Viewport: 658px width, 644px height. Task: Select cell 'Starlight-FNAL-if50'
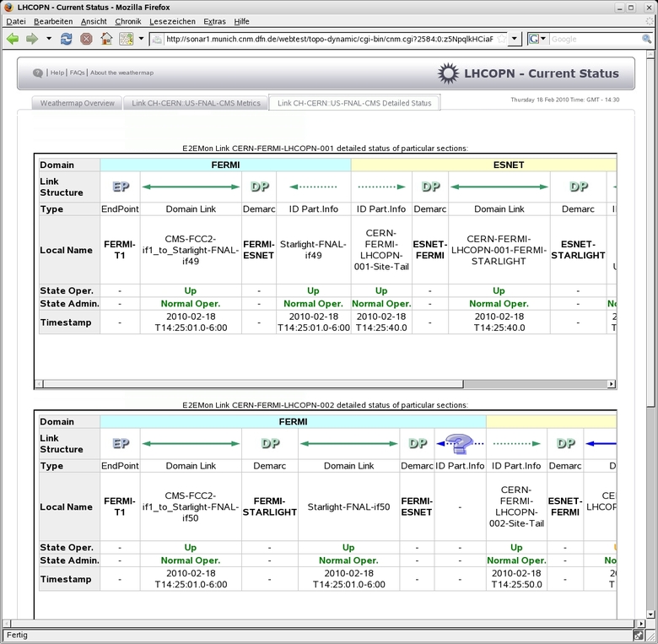click(x=348, y=507)
